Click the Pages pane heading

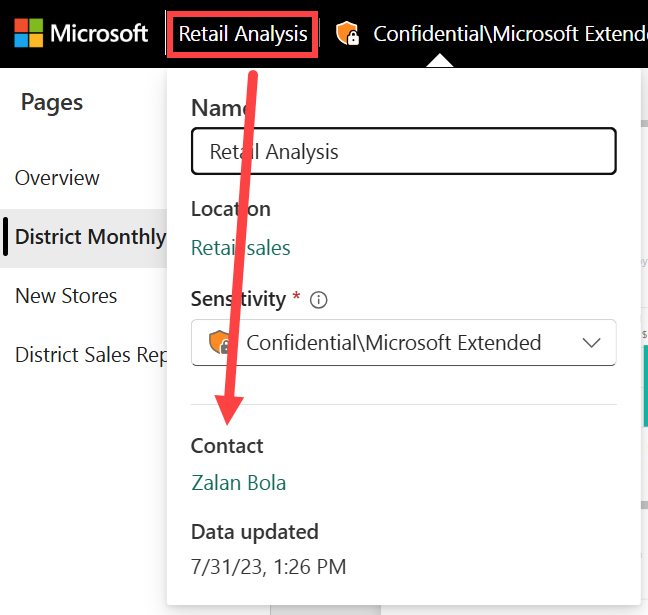(x=52, y=102)
